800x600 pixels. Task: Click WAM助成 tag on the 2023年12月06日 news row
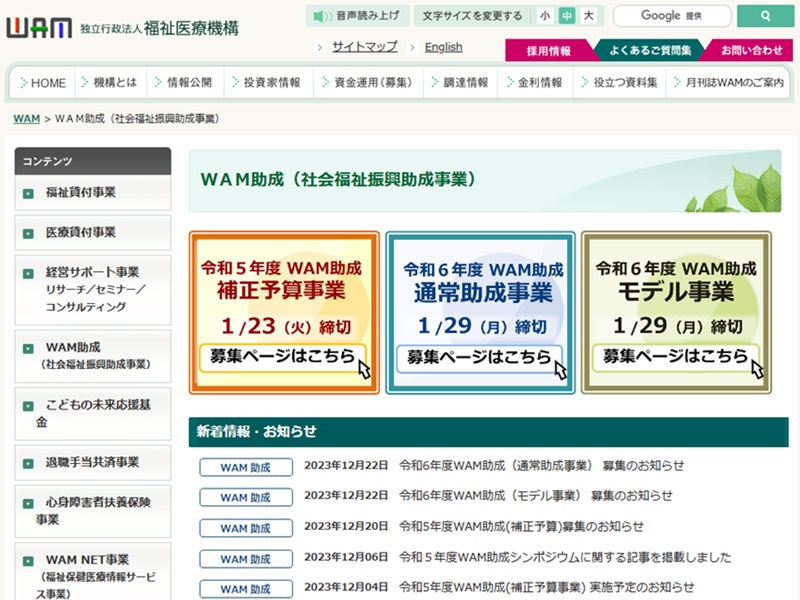[x=246, y=559]
